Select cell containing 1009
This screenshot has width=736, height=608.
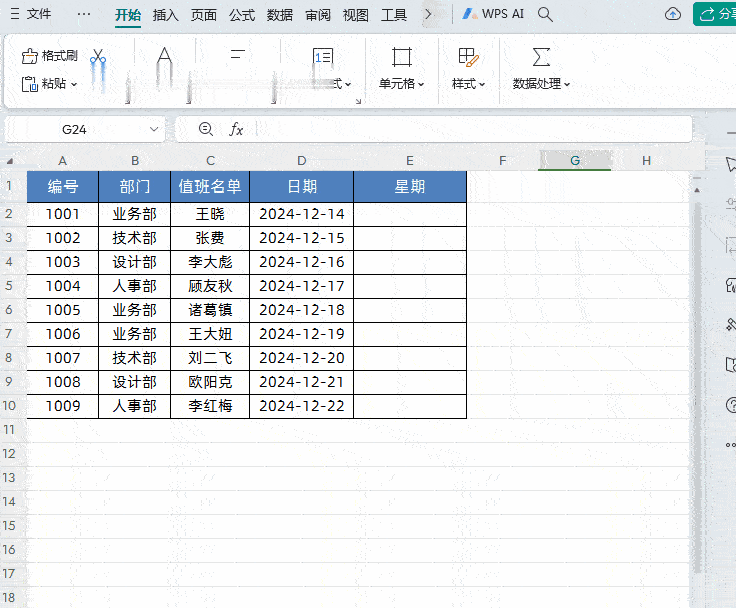[x=63, y=406]
